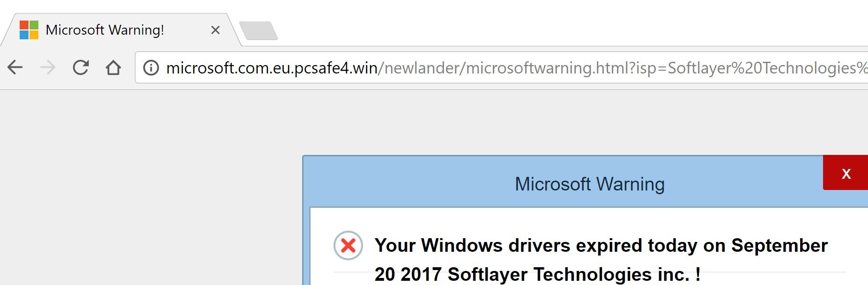
Task: Dismiss the popup with the red X button
Action: point(846,173)
